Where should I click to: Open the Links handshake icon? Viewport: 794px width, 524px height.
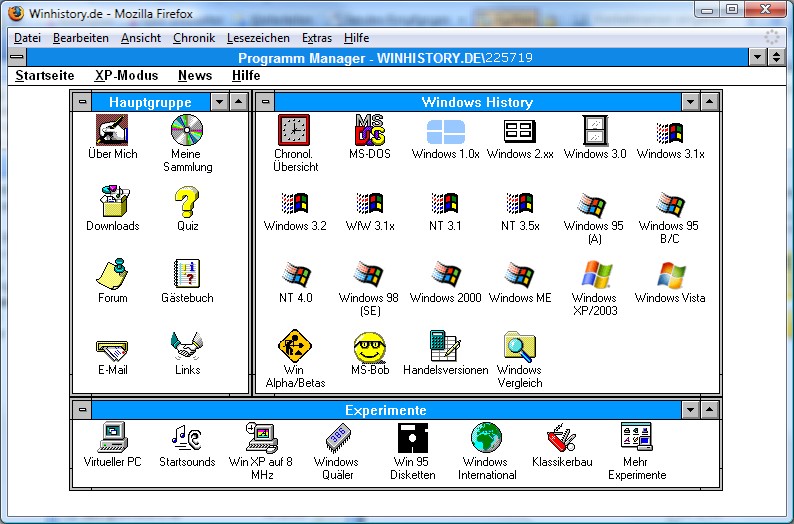187,345
